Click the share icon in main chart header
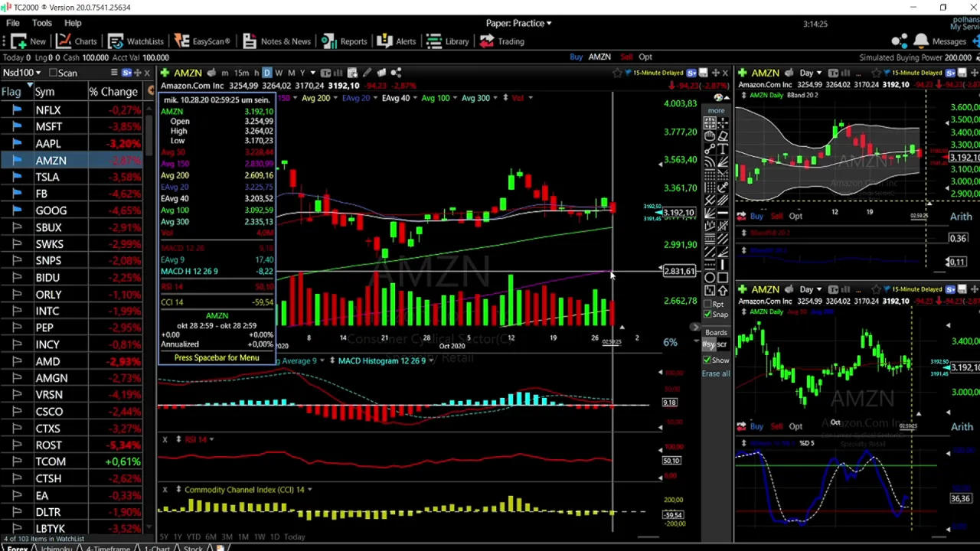The width and height of the screenshot is (980, 551). (396, 73)
